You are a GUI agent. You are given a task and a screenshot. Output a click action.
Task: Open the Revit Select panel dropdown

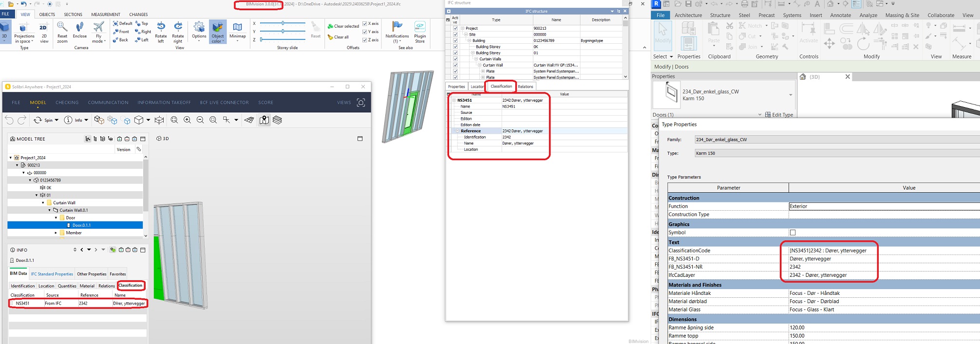[663, 56]
